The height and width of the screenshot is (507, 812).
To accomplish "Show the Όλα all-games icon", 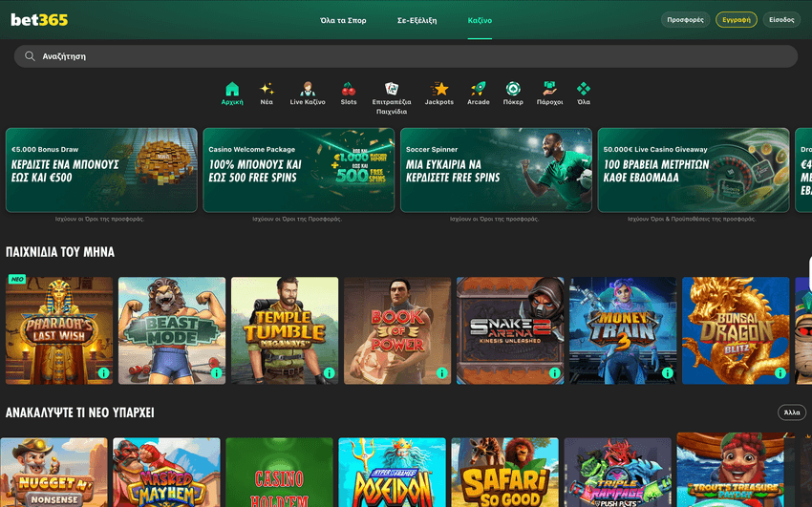I will (584, 89).
